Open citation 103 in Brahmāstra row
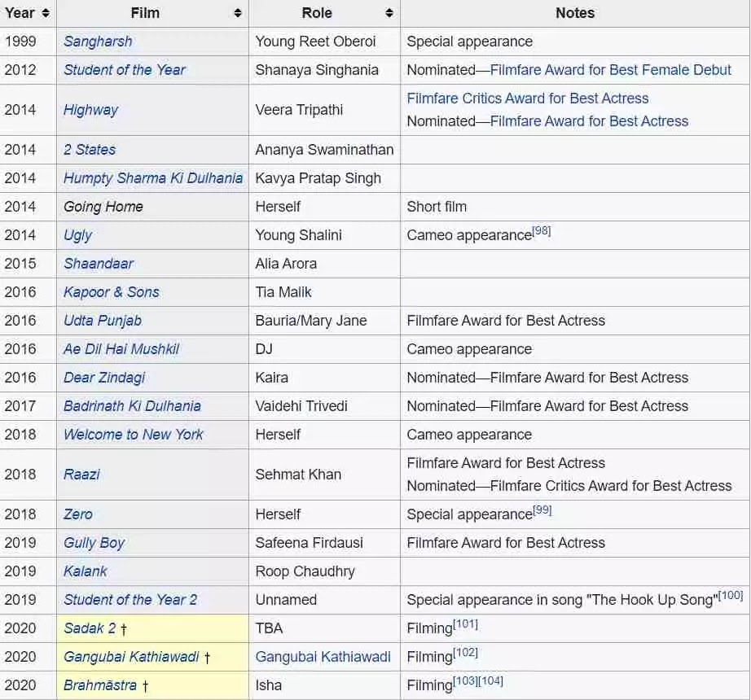The height and width of the screenshot is (700, 751). (x=466, y=680)
